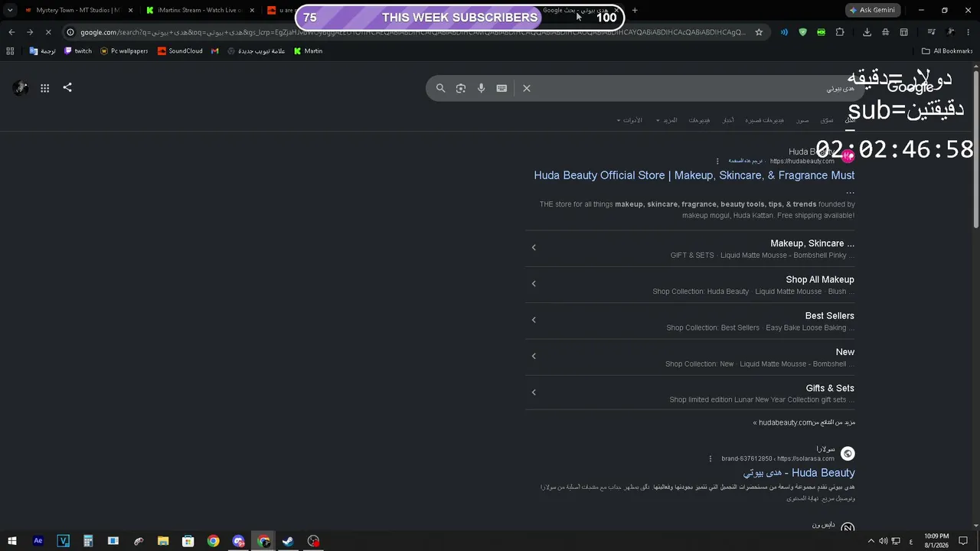Click Ask Gemini button

[x=871, y=10]
